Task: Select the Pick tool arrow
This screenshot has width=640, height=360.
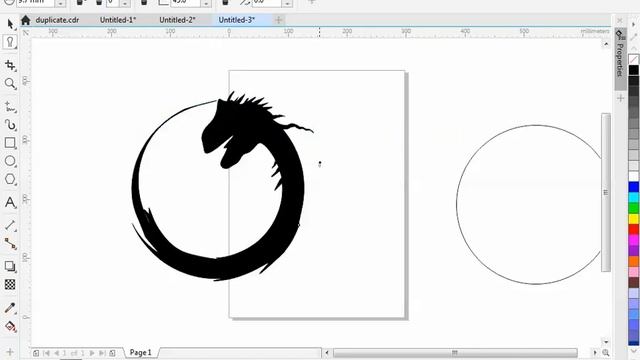Action: point(10,24)
